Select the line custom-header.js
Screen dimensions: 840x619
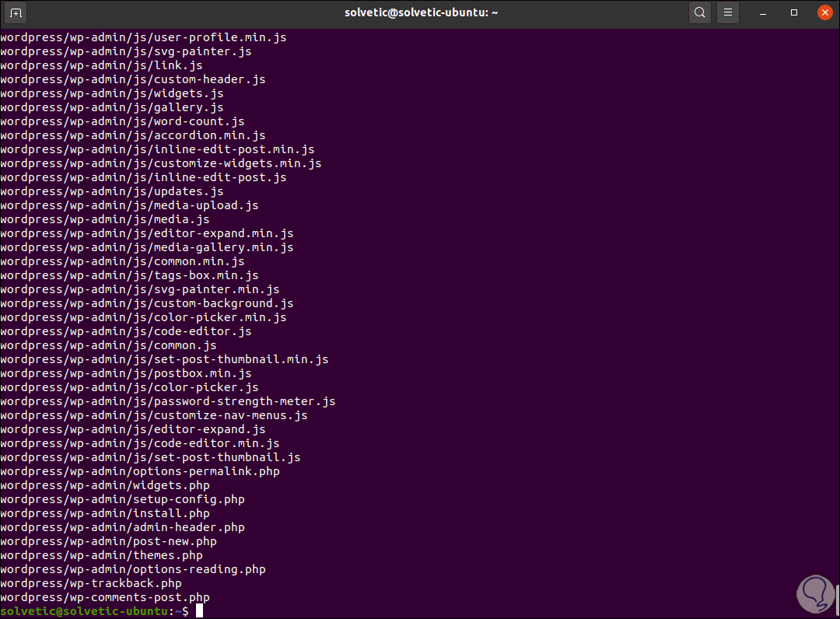click(133, 79)
